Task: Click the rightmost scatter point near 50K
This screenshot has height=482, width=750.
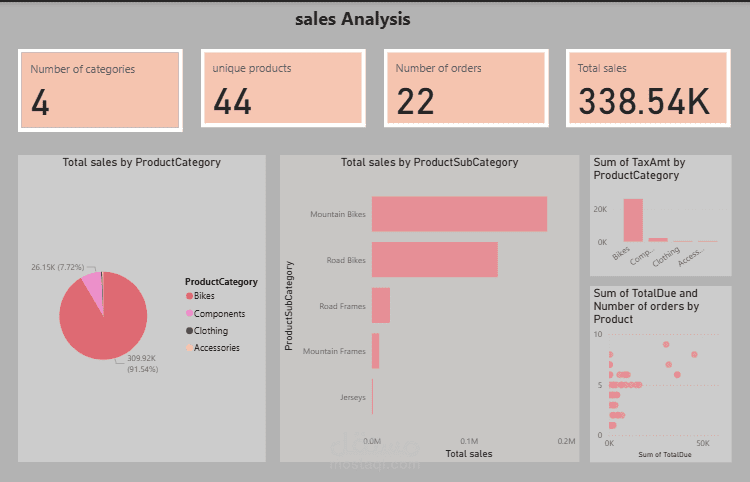Action: click(x=694, y=354)
